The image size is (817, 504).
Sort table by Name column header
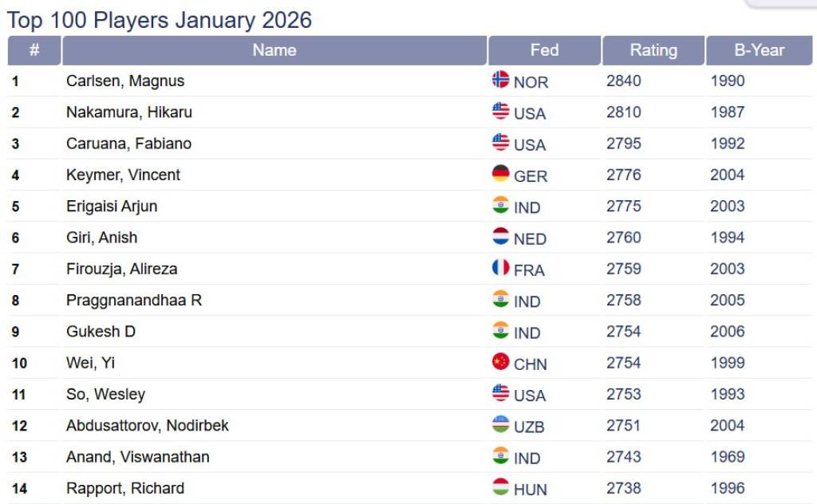(274, 50)
